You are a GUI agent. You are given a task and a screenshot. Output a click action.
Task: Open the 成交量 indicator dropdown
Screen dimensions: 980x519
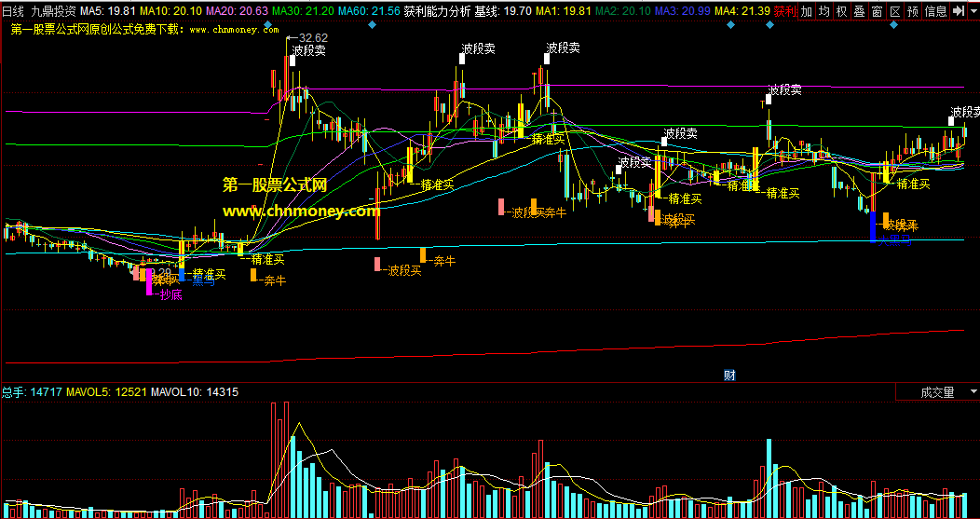click(937, 392)
